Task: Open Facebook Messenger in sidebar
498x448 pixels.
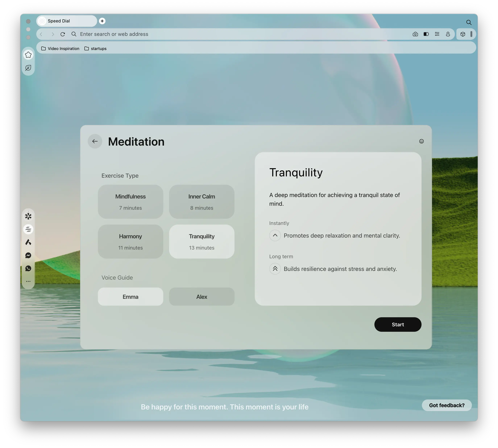Action: point(28,255)
